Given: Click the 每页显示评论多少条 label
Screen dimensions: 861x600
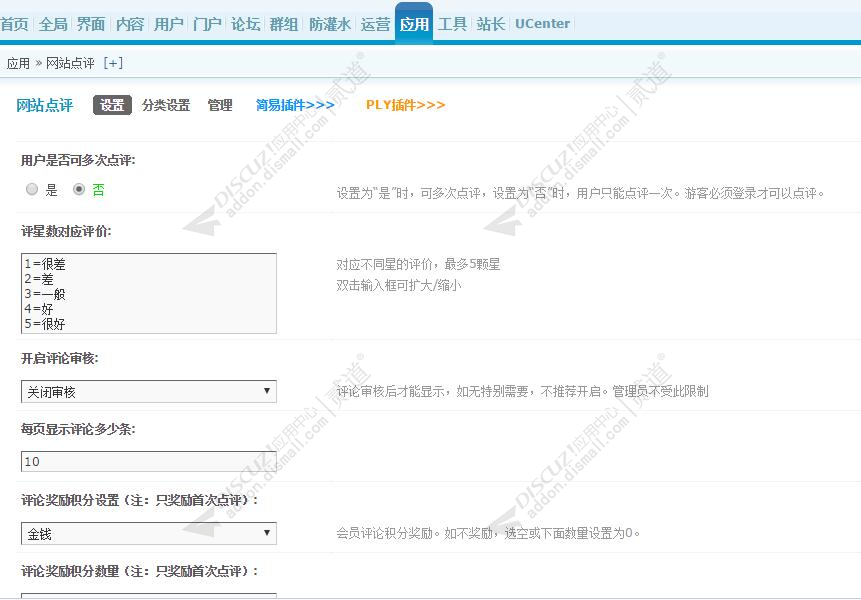Looking at the screenshot, I should tap(78, 429).
